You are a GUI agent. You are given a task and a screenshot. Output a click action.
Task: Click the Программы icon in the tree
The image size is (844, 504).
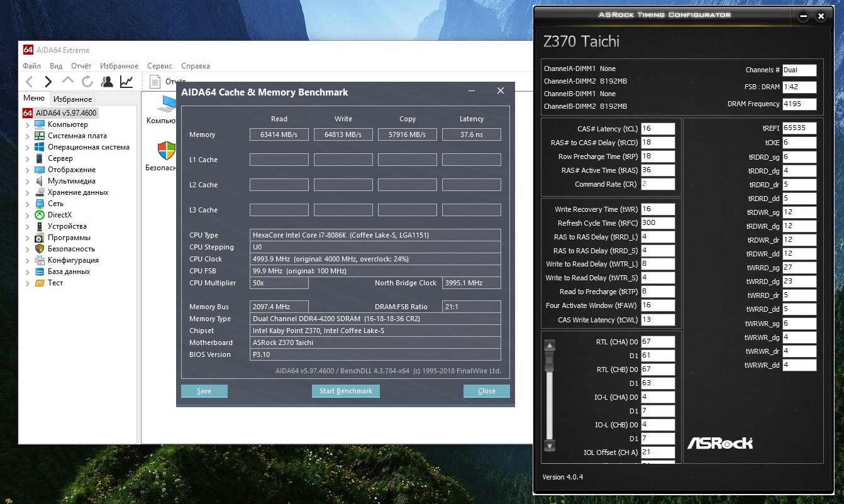click(x=40, y=238)
